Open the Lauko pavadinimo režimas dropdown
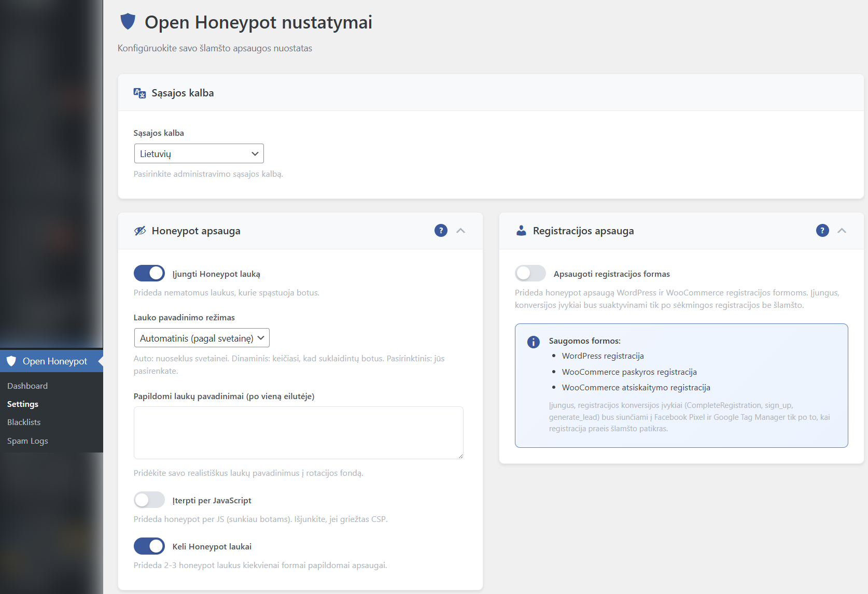Image resolution: width=868 pixels, height=594 pixels. 202,338
